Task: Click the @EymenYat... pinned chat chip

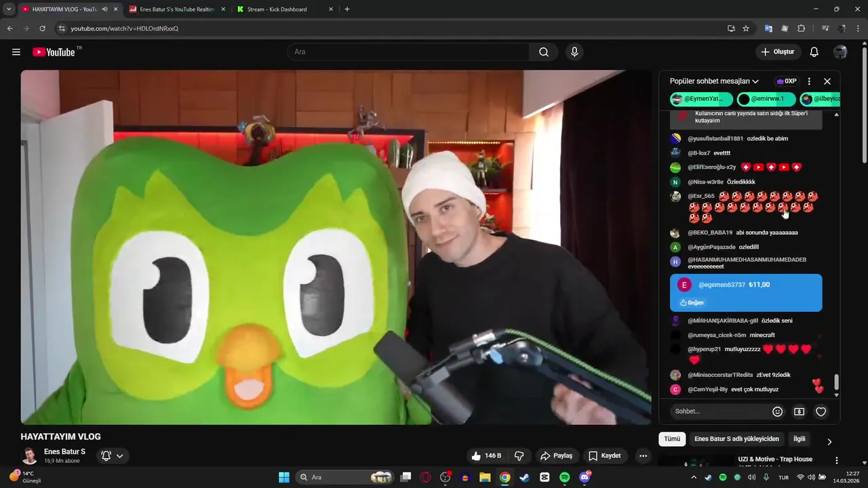Action: coord(701,99)
